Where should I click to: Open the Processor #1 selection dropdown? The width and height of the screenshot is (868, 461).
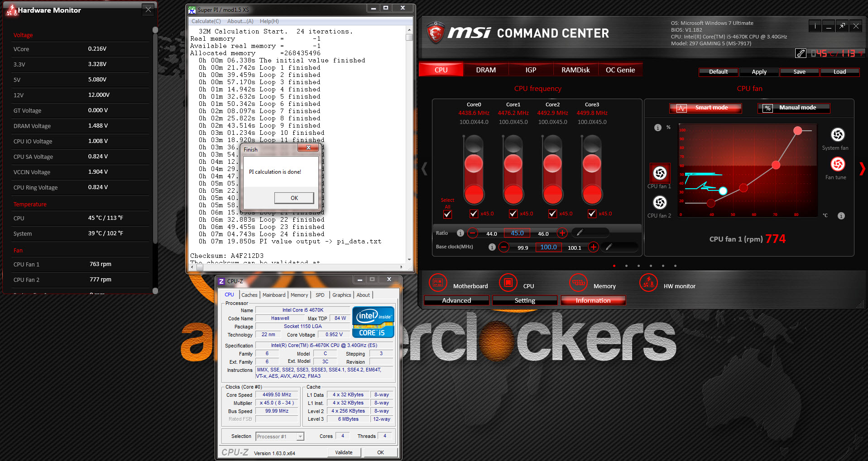[x=300, y=437]
